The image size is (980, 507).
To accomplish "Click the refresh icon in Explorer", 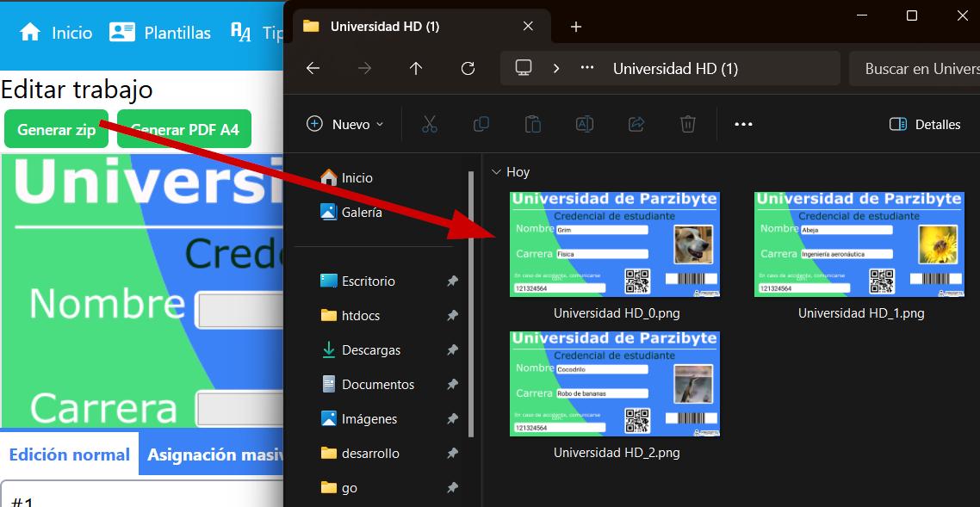I will tap(468, 68).
